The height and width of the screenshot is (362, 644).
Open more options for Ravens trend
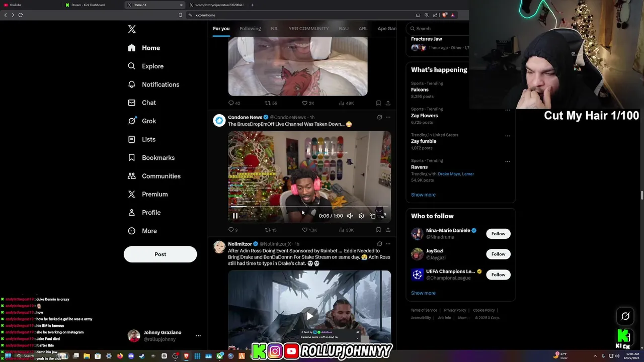pyautogui.click(x=507, y=161)
